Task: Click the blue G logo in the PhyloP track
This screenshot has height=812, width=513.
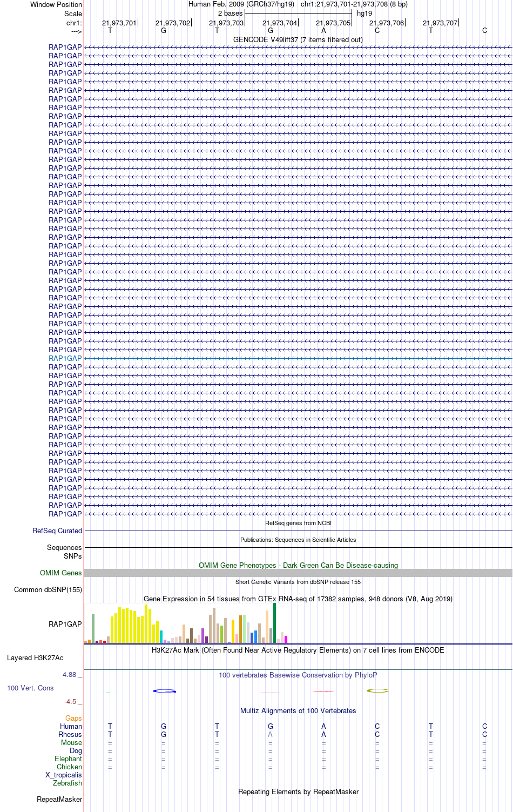Action: [164, 691]
